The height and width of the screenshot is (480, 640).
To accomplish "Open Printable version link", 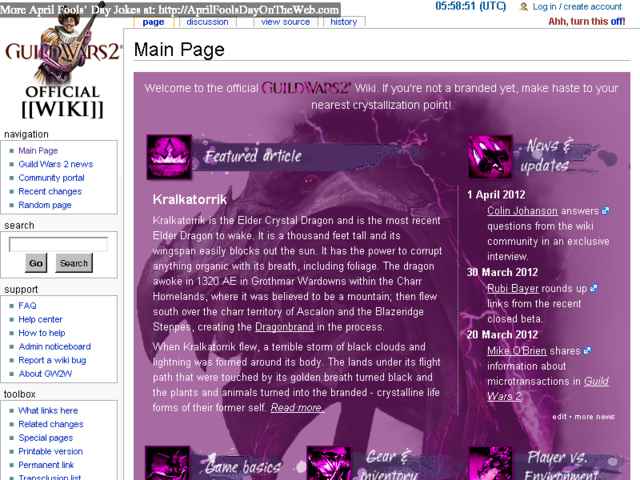I will click(51, 451).
